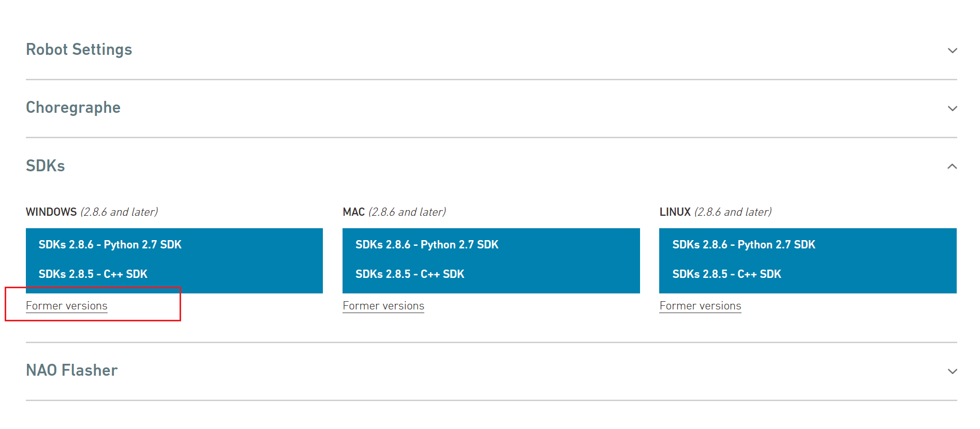This screenshot has height=429, width=980.
Task: Click the SDKs section heading
Action: 46,166
